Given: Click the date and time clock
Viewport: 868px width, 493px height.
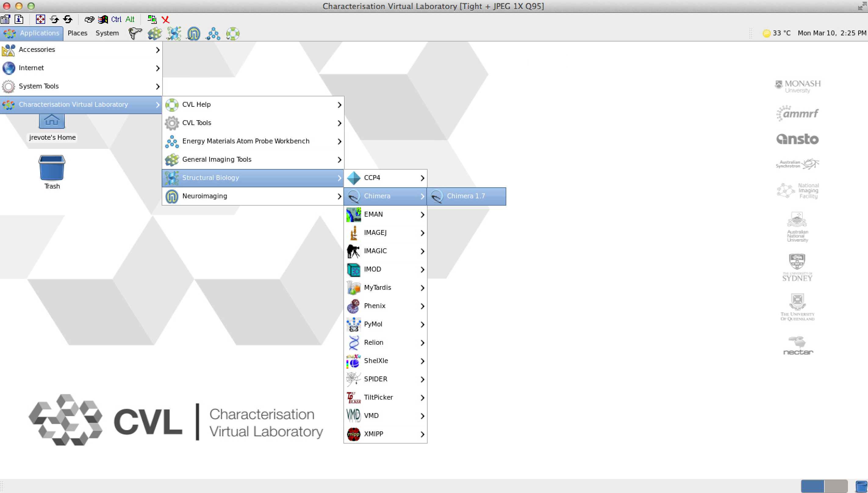Looking at the screenshot, I should coord(832,33).
